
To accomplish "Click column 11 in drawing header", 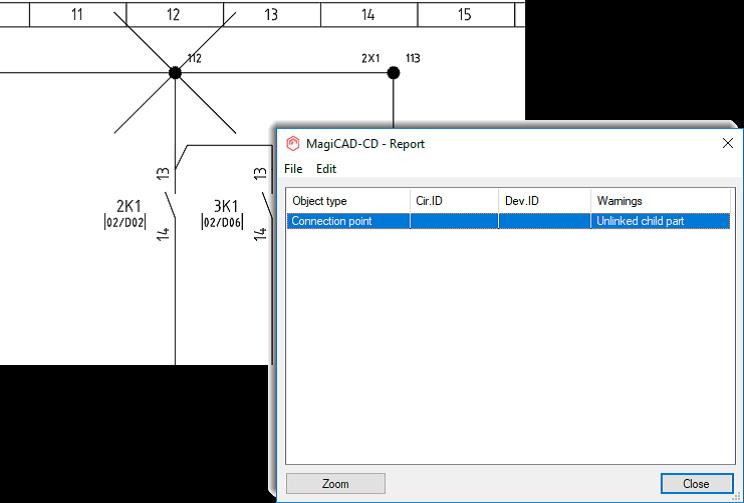I will [x=78, y=14].
